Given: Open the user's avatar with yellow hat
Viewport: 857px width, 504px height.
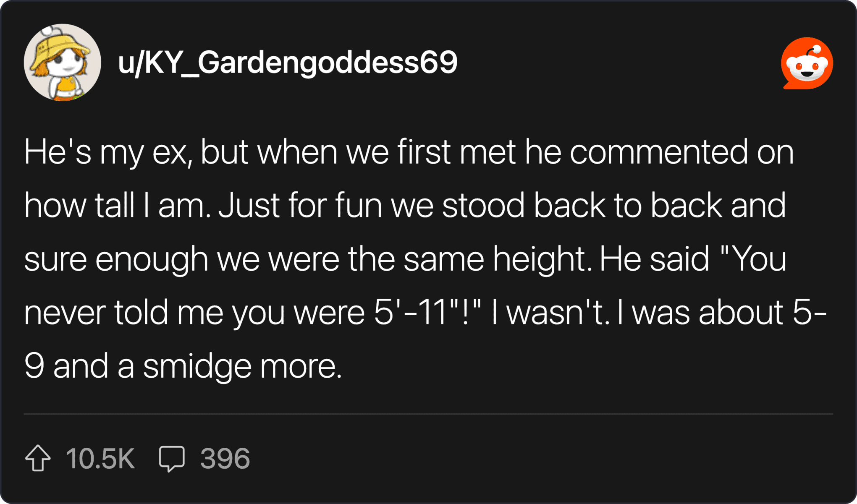Looking at the screenshot, I should coord(62,62).
